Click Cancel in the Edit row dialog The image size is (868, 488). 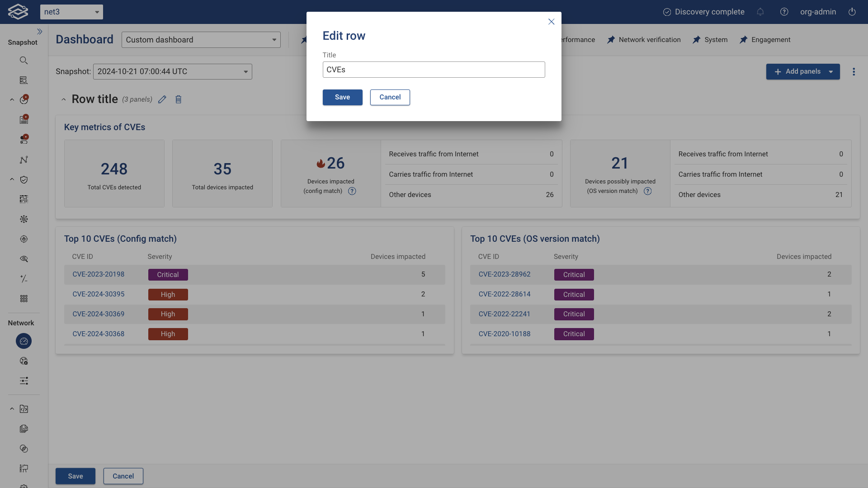pos(390,98)
